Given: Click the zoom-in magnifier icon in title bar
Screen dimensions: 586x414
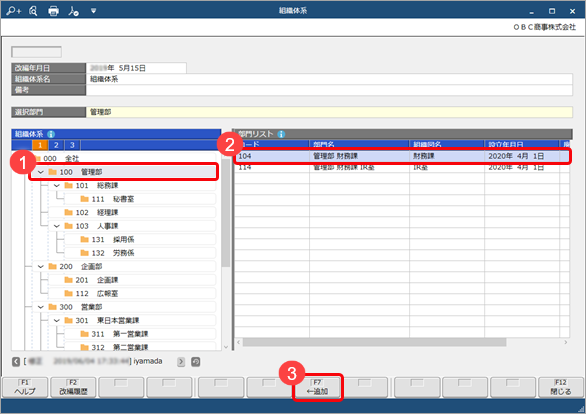Looking at the screenshot, I should pyautogui.click(x=13, y=11).
